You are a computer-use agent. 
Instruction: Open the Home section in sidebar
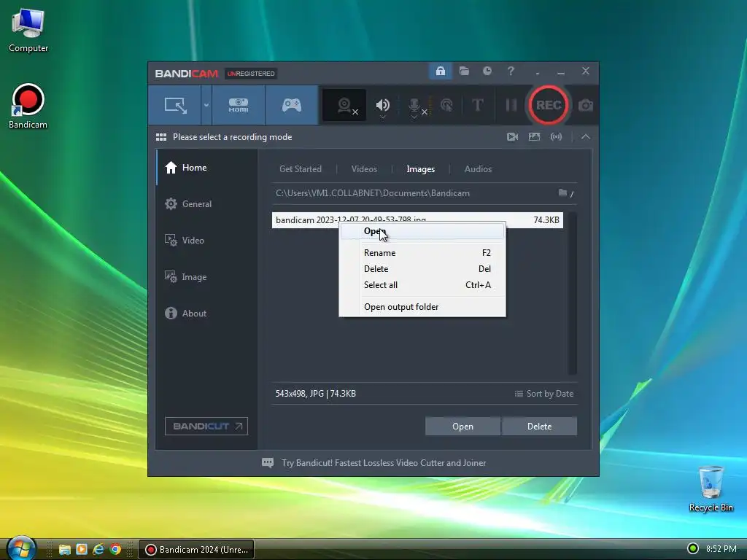tap(207, 168)
